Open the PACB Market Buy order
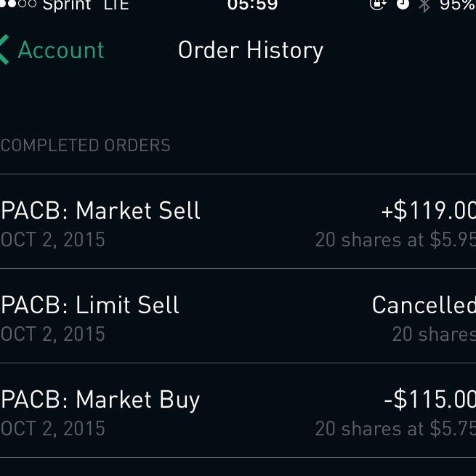This screenshot has height=476, width=476. (100, 400)
